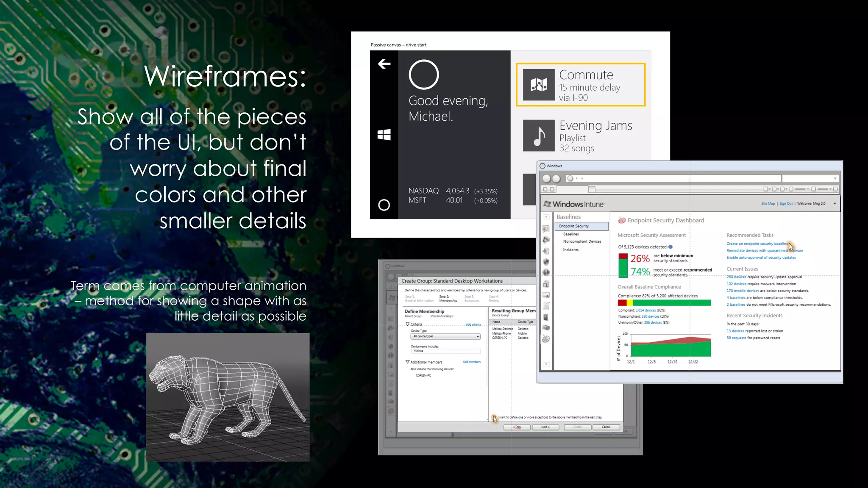This screenshot has width=868, height=488.
Task: Click the exclamation alert icon in Intune sidebar
Action: tap(546, 272)
